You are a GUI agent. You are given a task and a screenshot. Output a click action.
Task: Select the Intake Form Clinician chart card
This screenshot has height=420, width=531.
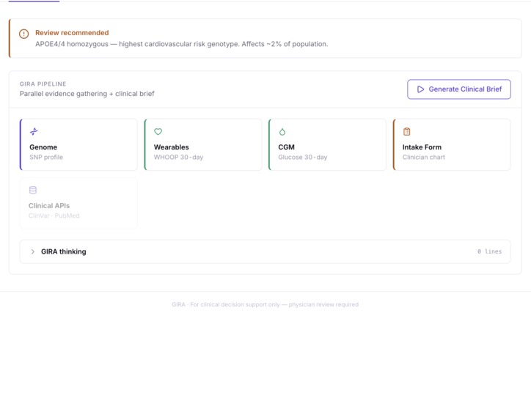point(452,144)
